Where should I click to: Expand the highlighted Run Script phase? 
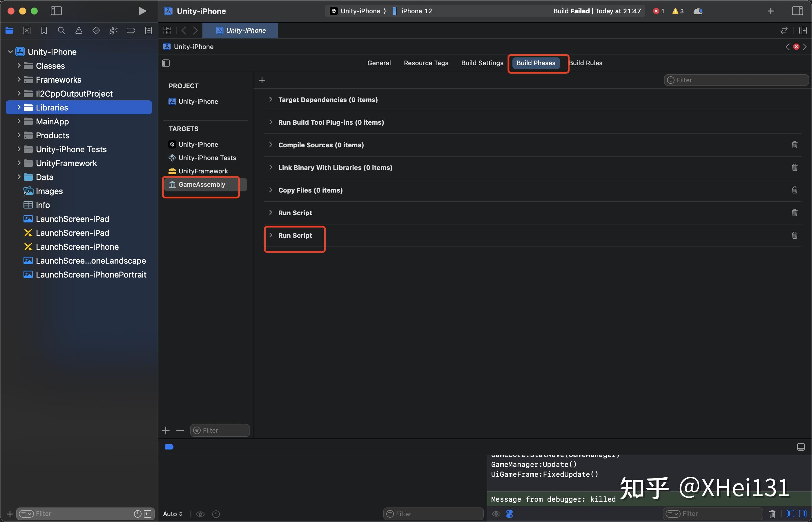coord(271,235)
